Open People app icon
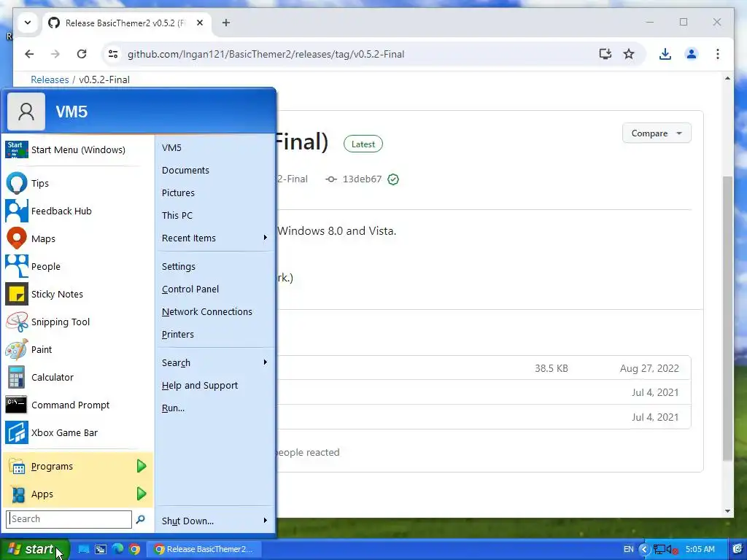Viewport: 747px width, 560px height. [16, 266]
